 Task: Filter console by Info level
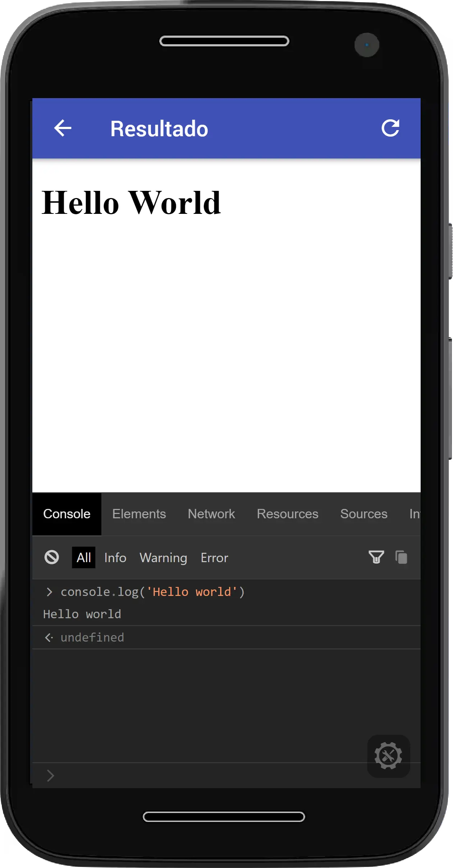115,558
